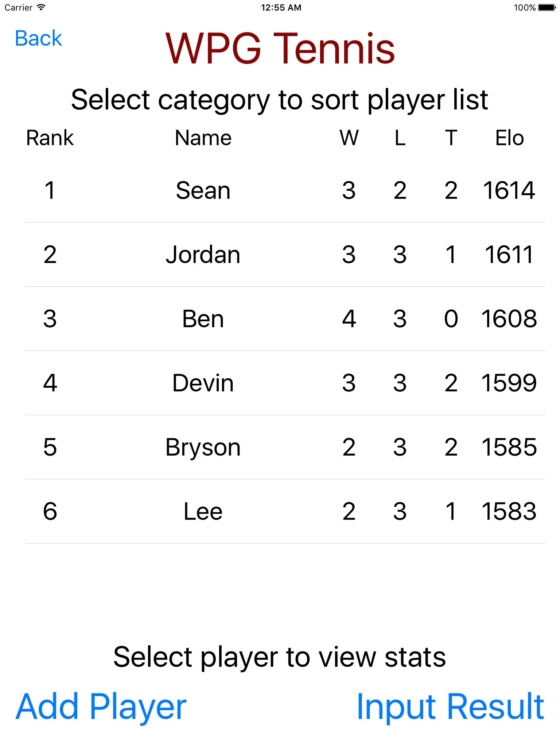
Task: View stats for player Ben
Action: coord(203,319)
